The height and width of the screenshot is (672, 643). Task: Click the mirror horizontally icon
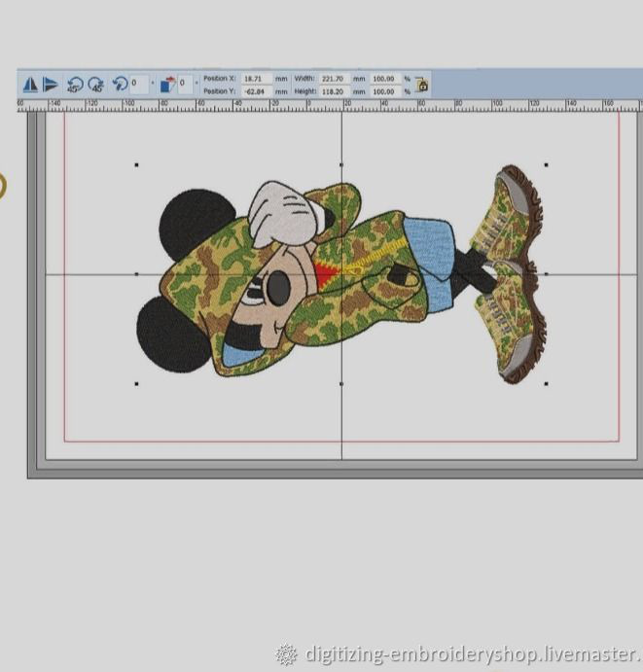(x=30, y=85)
